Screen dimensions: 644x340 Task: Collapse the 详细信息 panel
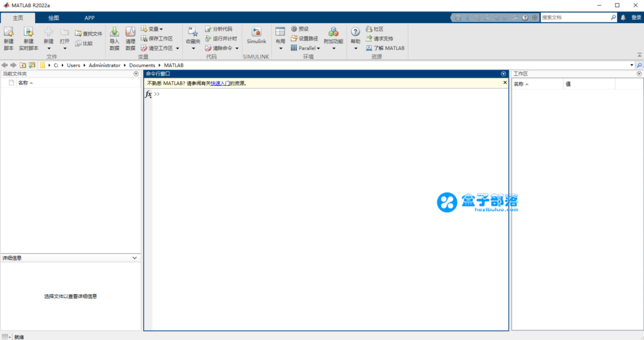coord(134,258)
